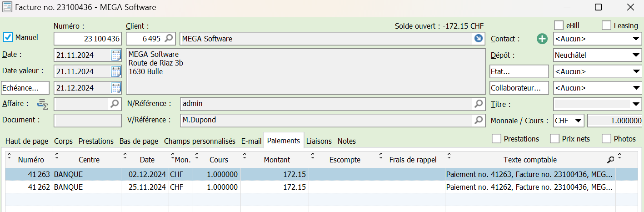The image size is (644, 212).
Task: Switch to the Prestations tab
Action: [x=96, y=141]
